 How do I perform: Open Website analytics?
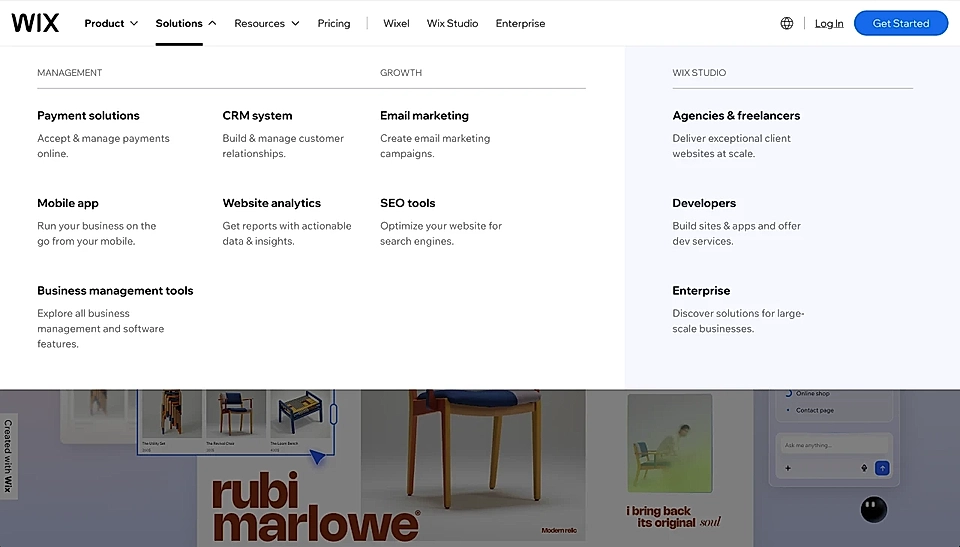click(271, 203)
